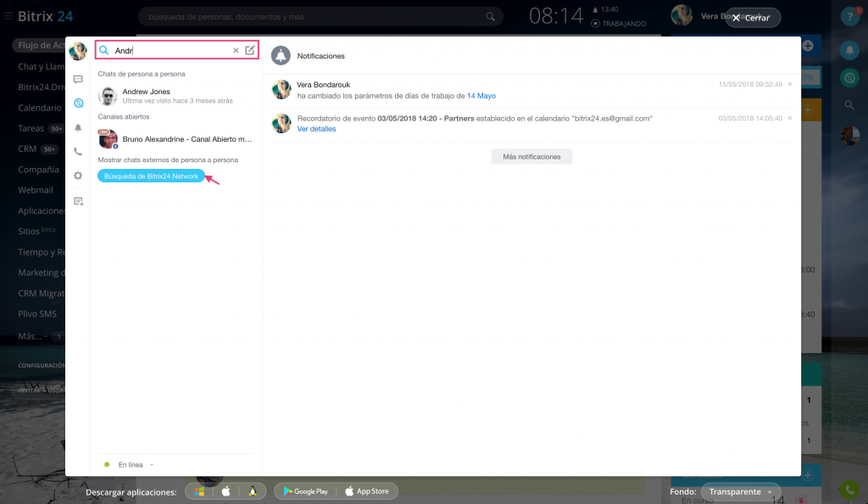
Task: Open Plivo SMS in left menu
Action: click(37, 314)
